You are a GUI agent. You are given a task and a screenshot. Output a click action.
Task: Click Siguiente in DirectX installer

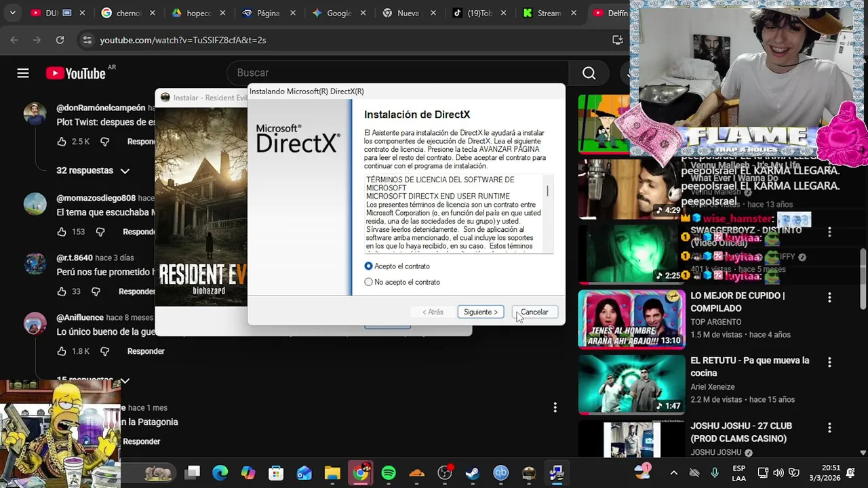pyautogui.click(x=481, y=312)
